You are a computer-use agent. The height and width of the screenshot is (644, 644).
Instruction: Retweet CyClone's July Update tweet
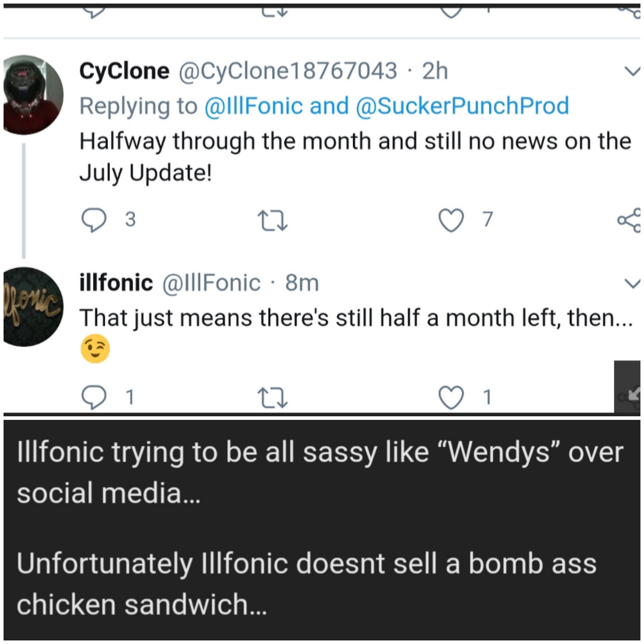coord(273,220)
